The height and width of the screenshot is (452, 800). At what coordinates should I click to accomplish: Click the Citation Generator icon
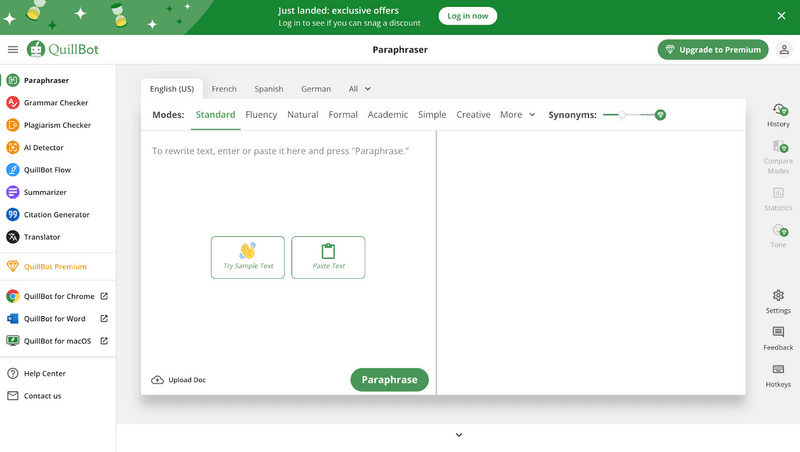(13, 215)
